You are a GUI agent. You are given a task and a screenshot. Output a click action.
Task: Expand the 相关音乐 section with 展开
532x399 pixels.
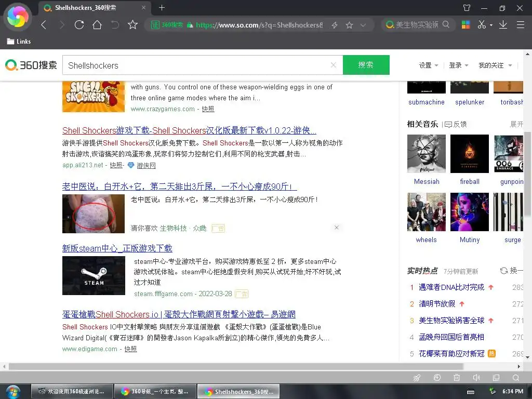point(516,124)
